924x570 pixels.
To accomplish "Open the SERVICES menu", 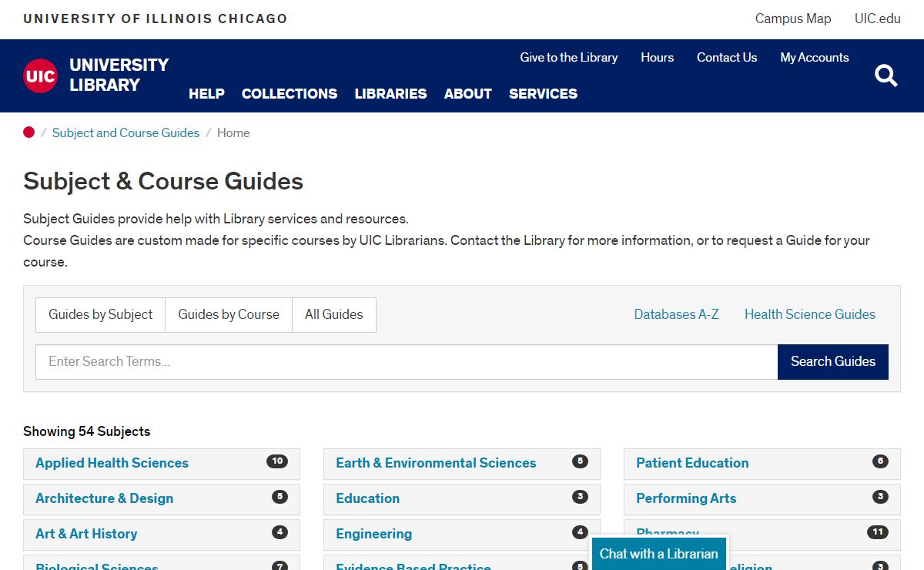I will [x=543, y=94].
